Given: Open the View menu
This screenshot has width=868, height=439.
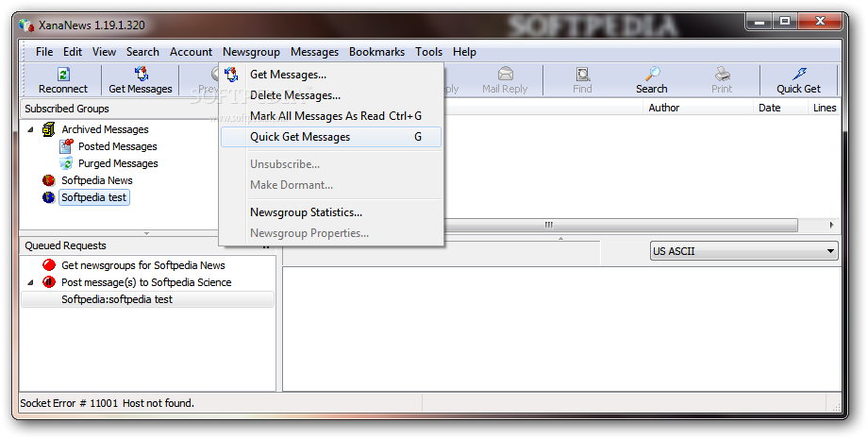Looking at the screenshot, I should click(104, 52).
